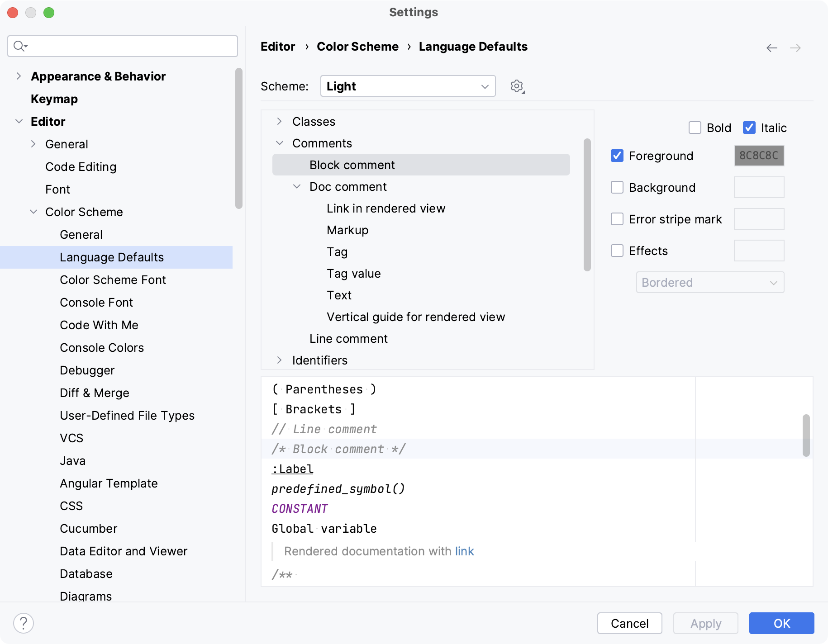Click the Apply button
Viewport: 828px width, 644px height.
click(705, 623)
